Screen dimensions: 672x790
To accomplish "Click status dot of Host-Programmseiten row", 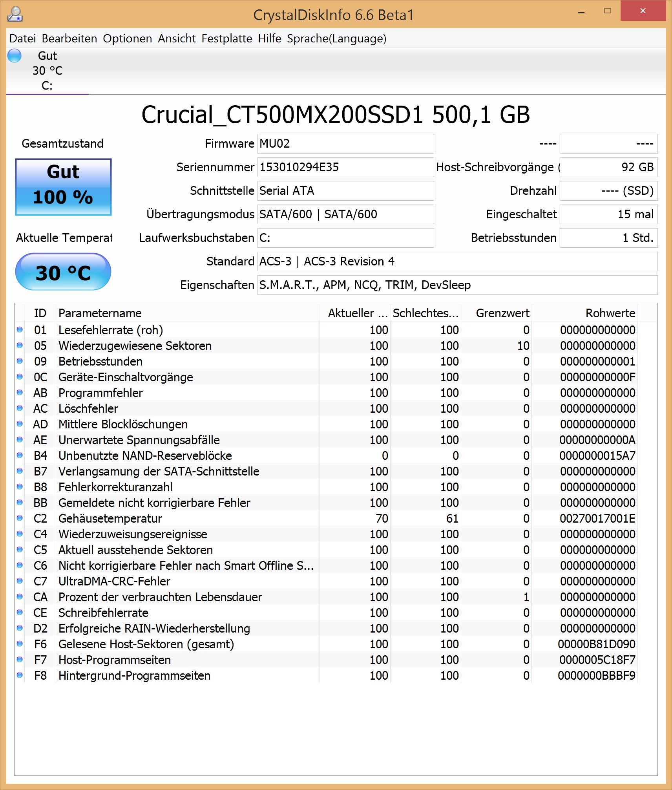I will [x=20, y=660].
